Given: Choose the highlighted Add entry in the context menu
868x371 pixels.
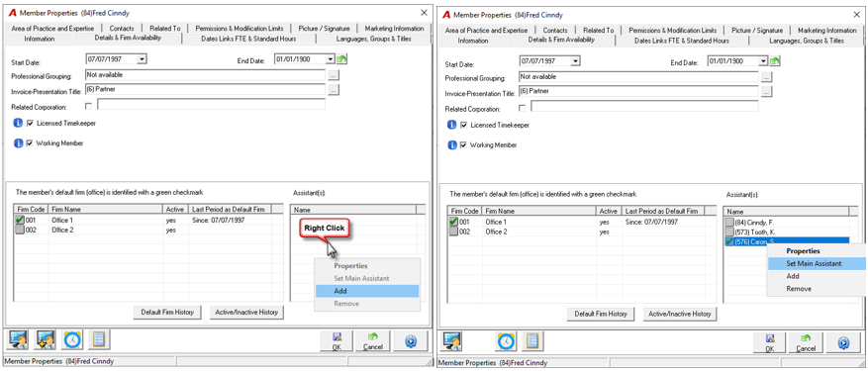Looking at the screenshot, I should coord(367,291).
